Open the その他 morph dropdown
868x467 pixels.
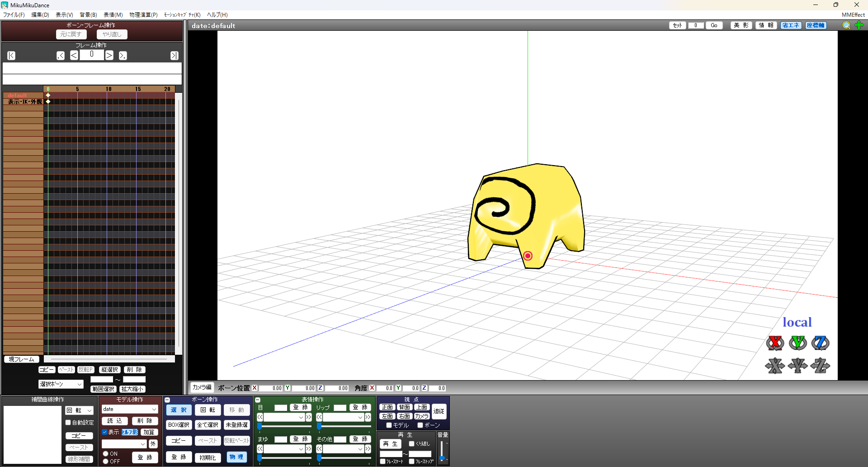click(x=344, y=449)
